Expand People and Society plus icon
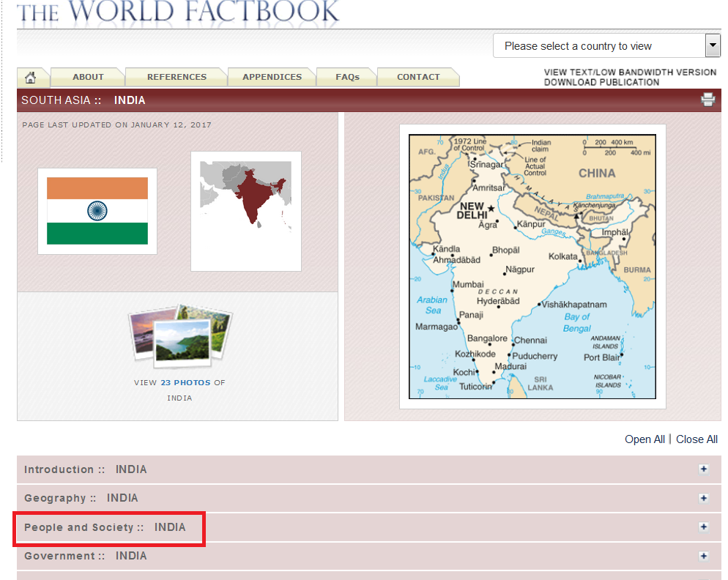This screenshot has height=580, width=728. pyautogui.click(x=704, y=527)
